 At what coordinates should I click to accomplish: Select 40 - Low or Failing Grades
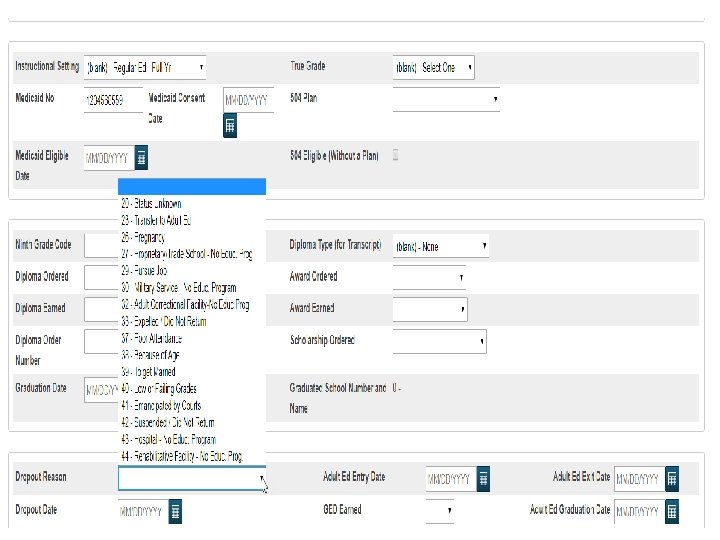192,389
